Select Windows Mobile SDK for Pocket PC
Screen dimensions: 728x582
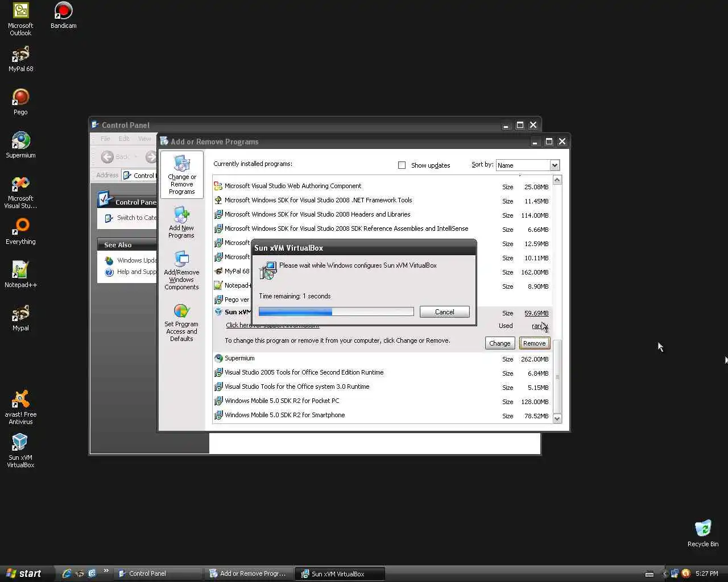pyautogui.click(x=382, y=401)
